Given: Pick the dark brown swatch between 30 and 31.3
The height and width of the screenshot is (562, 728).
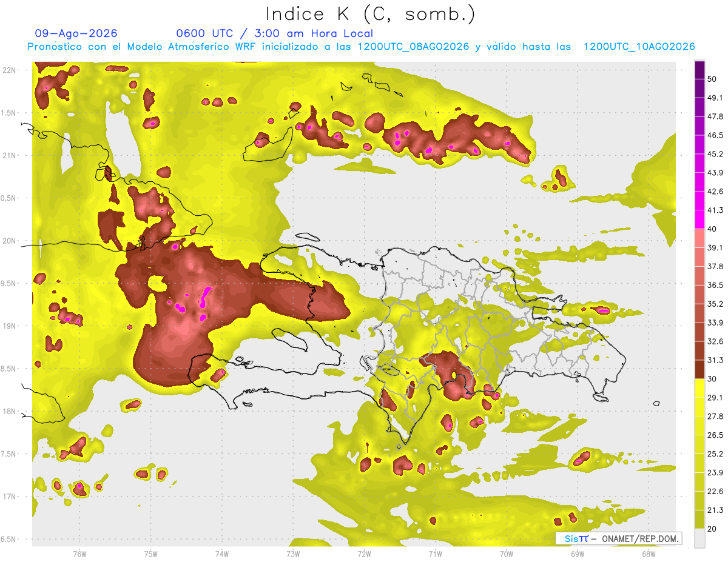Looking at the screenshot, I should 699,369.
